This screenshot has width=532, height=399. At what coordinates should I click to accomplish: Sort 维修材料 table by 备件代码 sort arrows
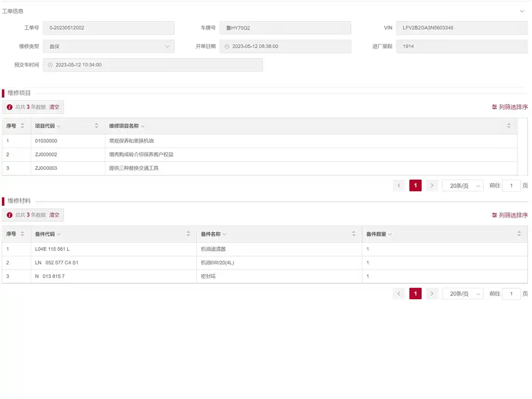pyautogui.click(x=188, y=234)
